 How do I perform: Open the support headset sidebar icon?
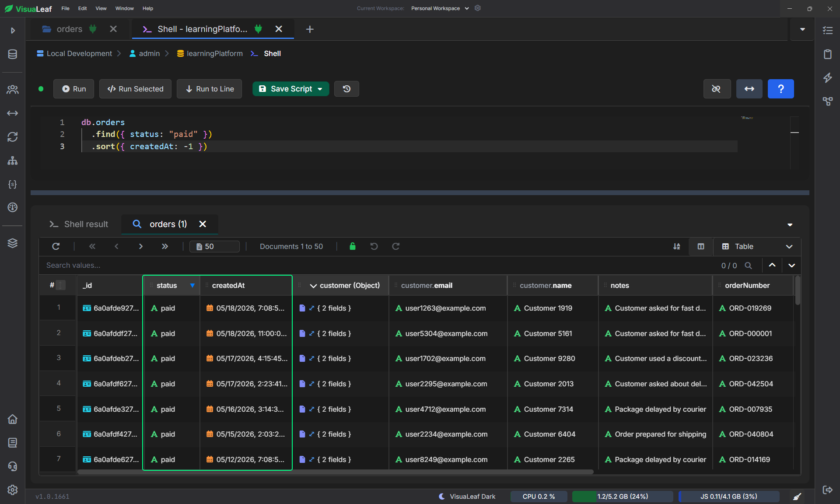pos(13,466)
